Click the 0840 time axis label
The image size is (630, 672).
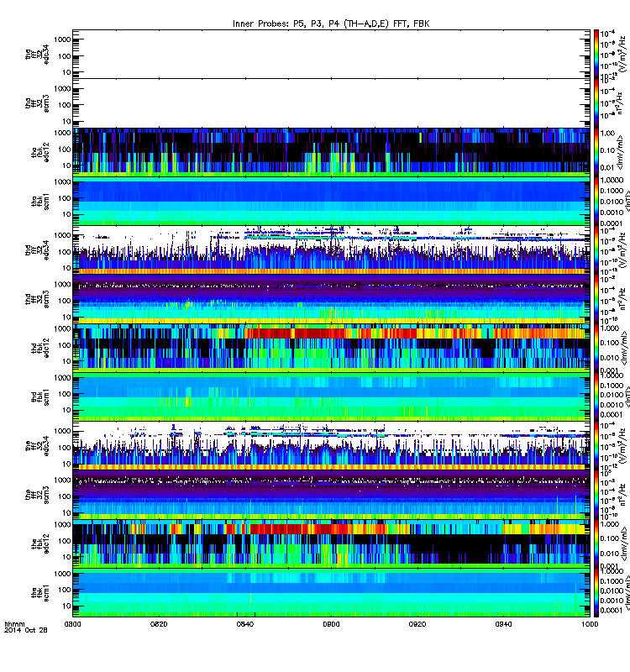pyautogui.click(x=245, y=624)
